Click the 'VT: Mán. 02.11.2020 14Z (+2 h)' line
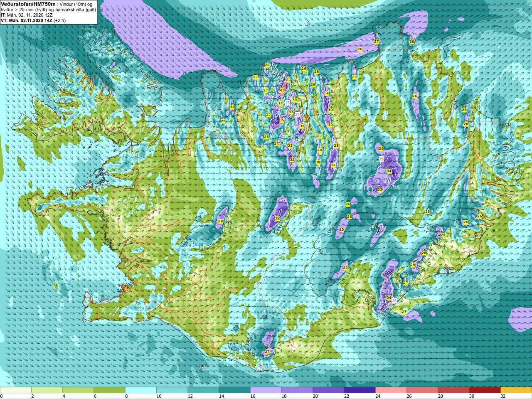This screenshot has height=399, width=532. pos(33,20)
